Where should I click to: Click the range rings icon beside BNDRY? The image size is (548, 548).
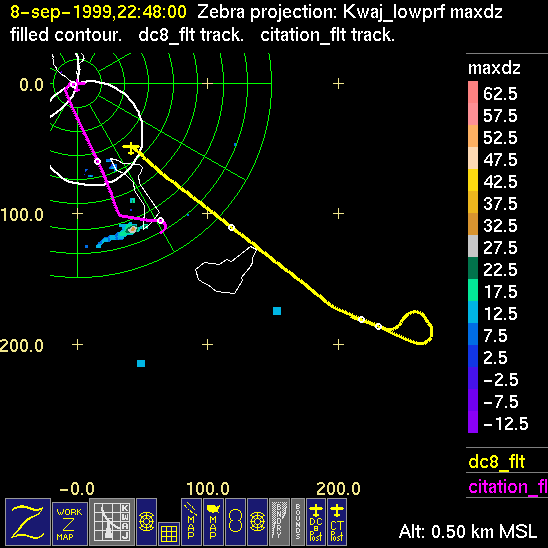click(257, 521)
